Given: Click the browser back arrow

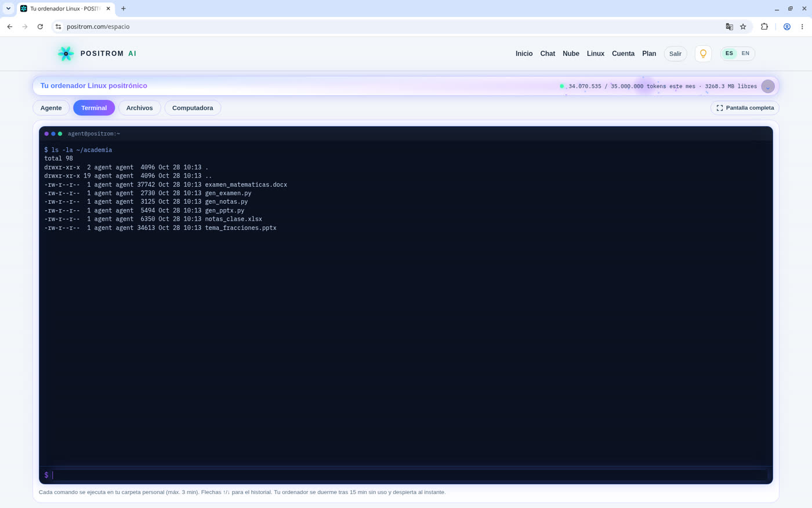Looking at the screenshot, I should coord(10,27).
